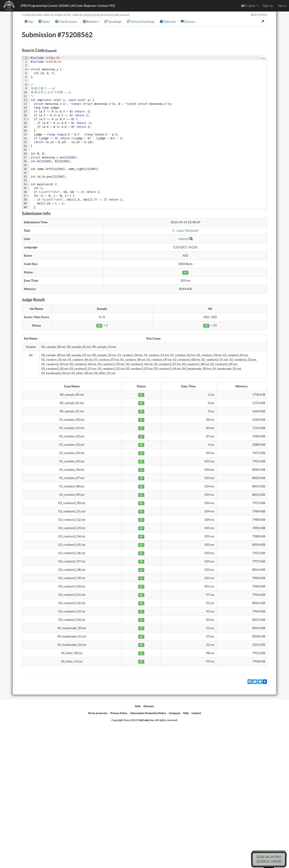Click AC badge under the Sample set
Image resolution: width=289 pixels, height=868 pixels.
(x=99, y=326)
